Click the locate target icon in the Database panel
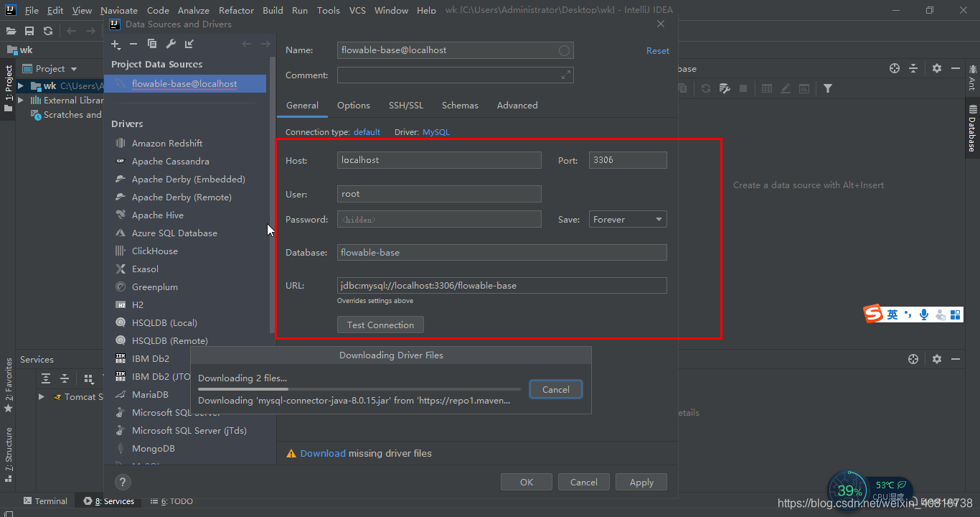Viewport: 980px width, 517px height. (895, 68)
